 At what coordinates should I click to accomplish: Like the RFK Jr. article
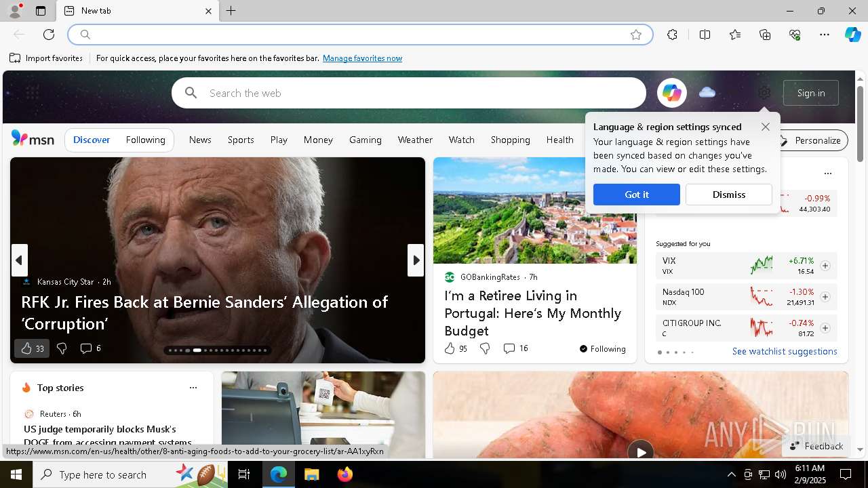click(x=32, y=348)
